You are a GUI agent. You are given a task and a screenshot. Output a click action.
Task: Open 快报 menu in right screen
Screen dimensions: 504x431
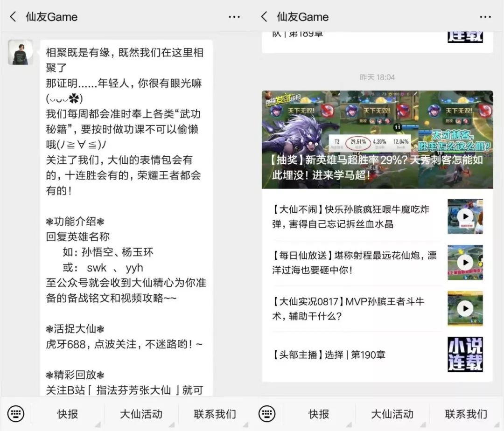point(319,414)
